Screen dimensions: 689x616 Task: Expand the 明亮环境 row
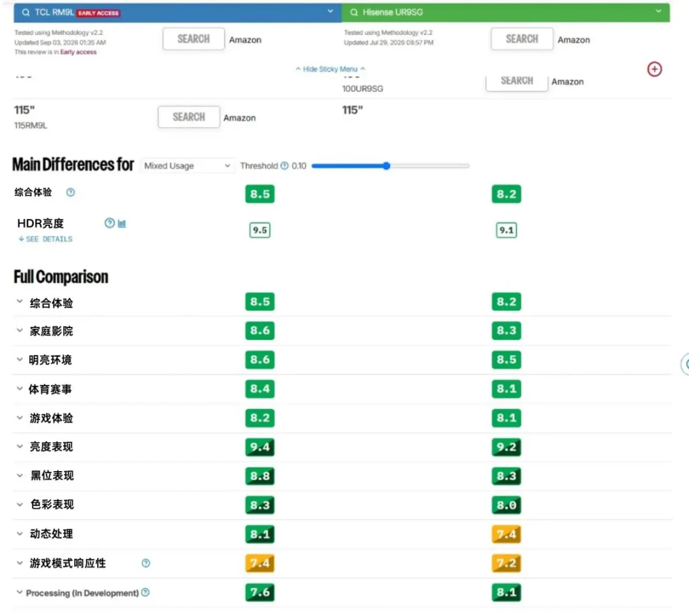[x=19, y=359]
